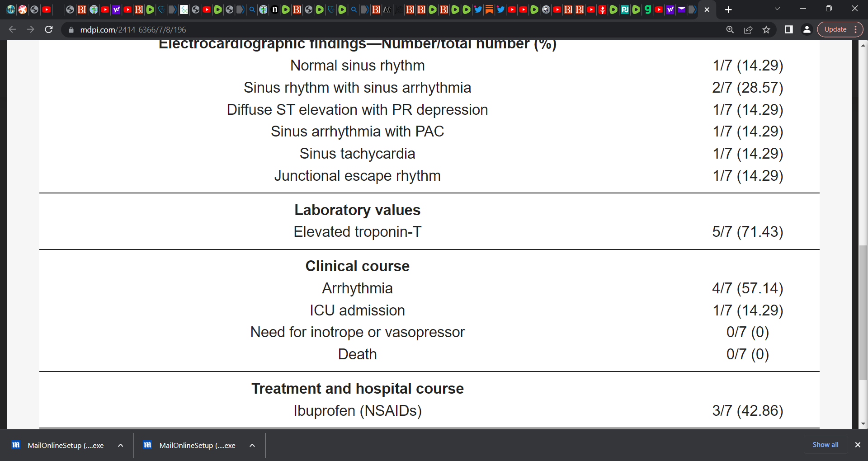Click the 'Normal sinus rhythm' row label
The width and height of the screenshot is (868, 461).
click(x=357, y=66)
